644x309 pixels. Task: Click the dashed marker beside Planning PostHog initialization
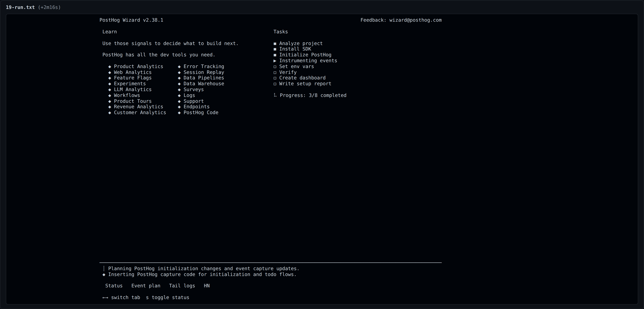pos(104,269)
